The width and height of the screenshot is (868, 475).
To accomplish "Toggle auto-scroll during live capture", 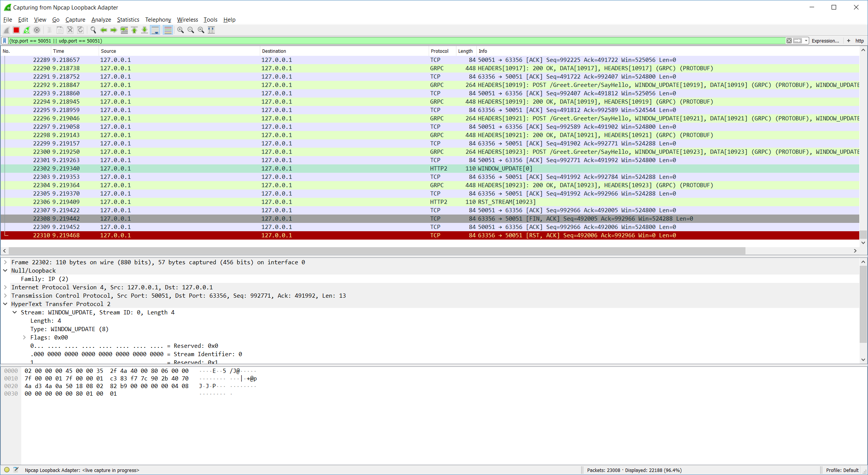I will 156,30.
